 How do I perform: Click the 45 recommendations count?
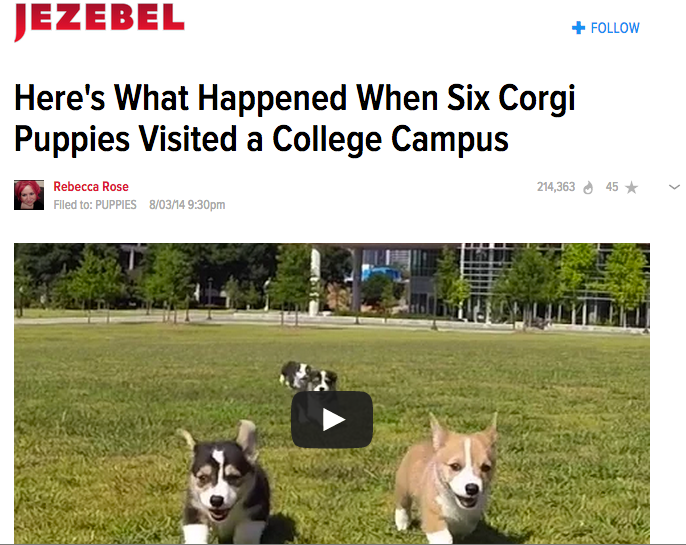click(612, 187)
